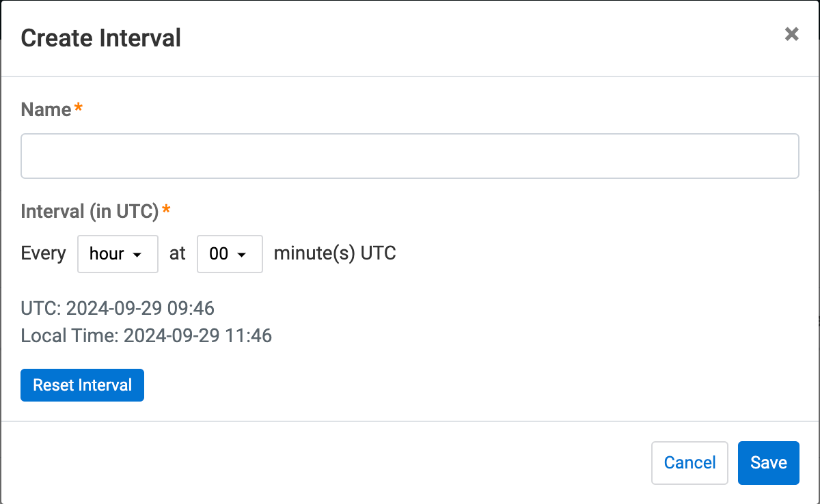Click the caret arrow beside 00
820x504 pixels.
point(241,255)
